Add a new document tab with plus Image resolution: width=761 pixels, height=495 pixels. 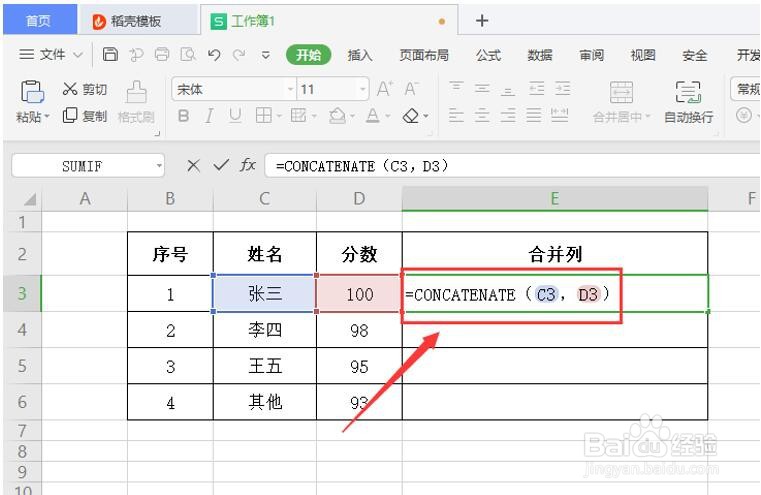click(x=482, y=20)
